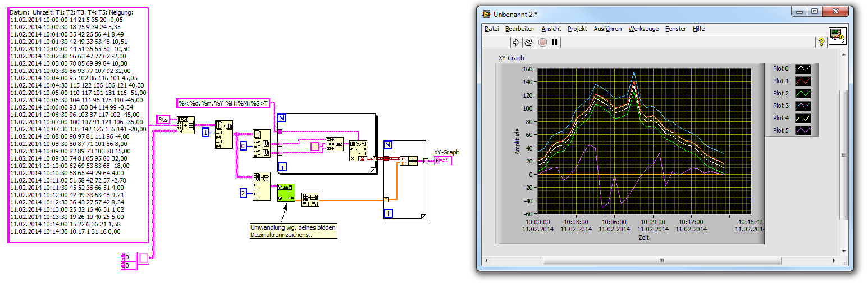Image resolution: width=868 pixels, height=287 pixels.
Task: Pause execution with the Pause button
Action: pos(554,42)
